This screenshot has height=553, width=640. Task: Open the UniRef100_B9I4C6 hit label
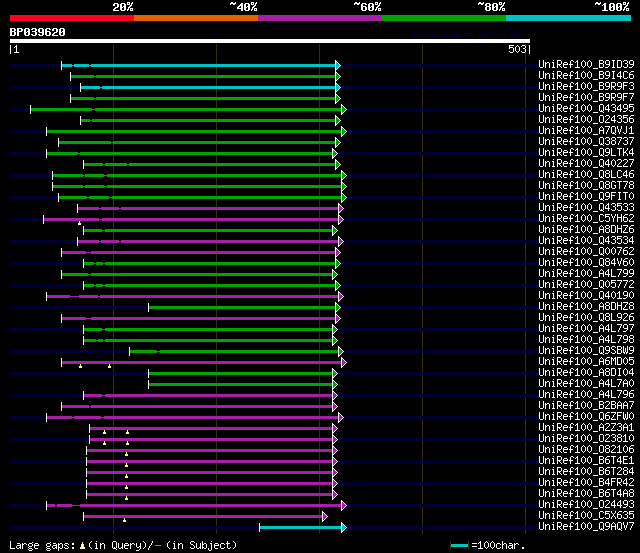(586, 76)
